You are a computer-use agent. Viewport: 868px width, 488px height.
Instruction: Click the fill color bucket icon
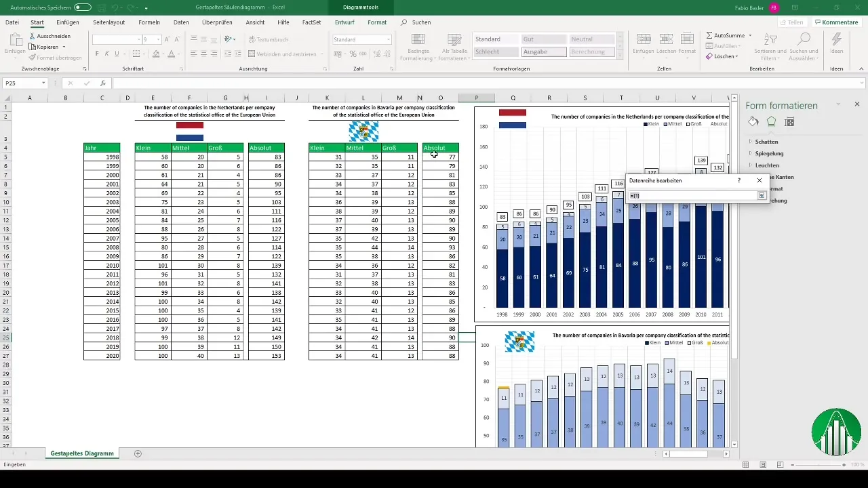[x=156, y=54]
